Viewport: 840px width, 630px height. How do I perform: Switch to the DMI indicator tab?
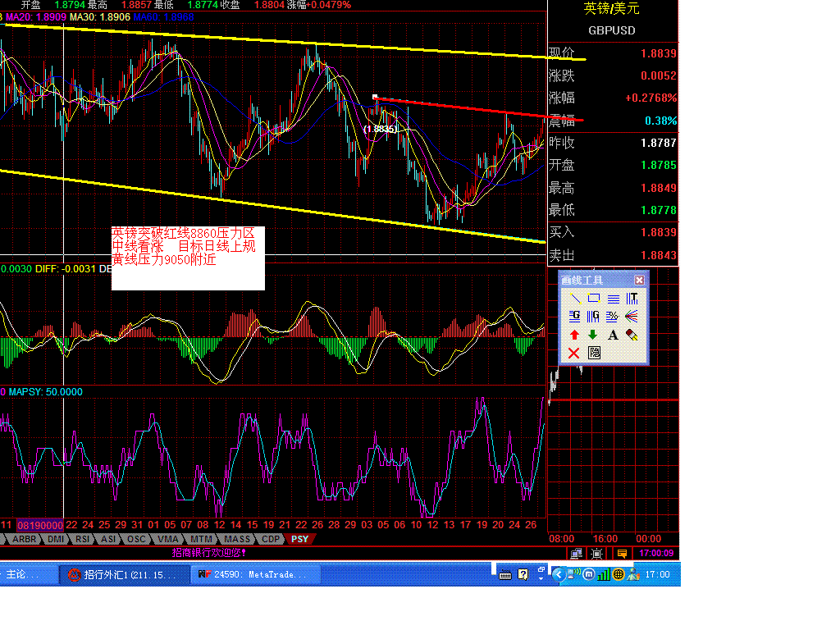[x=56, y=539]
